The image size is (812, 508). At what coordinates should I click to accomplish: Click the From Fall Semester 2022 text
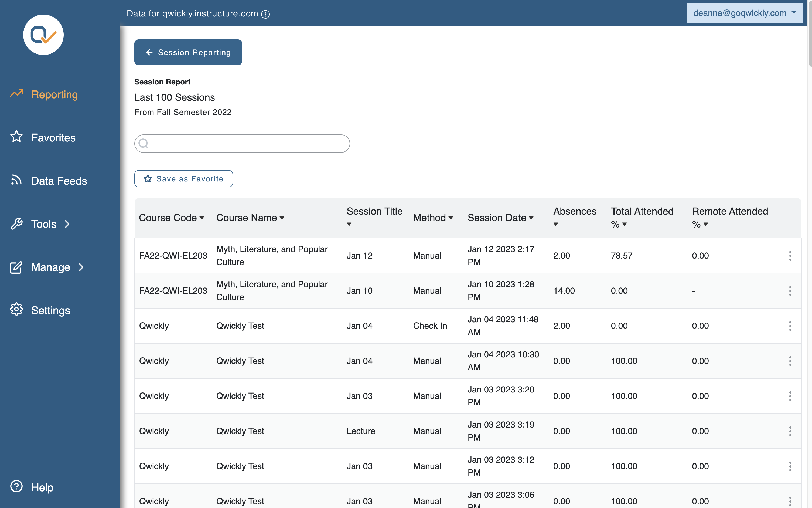(183, 112)
